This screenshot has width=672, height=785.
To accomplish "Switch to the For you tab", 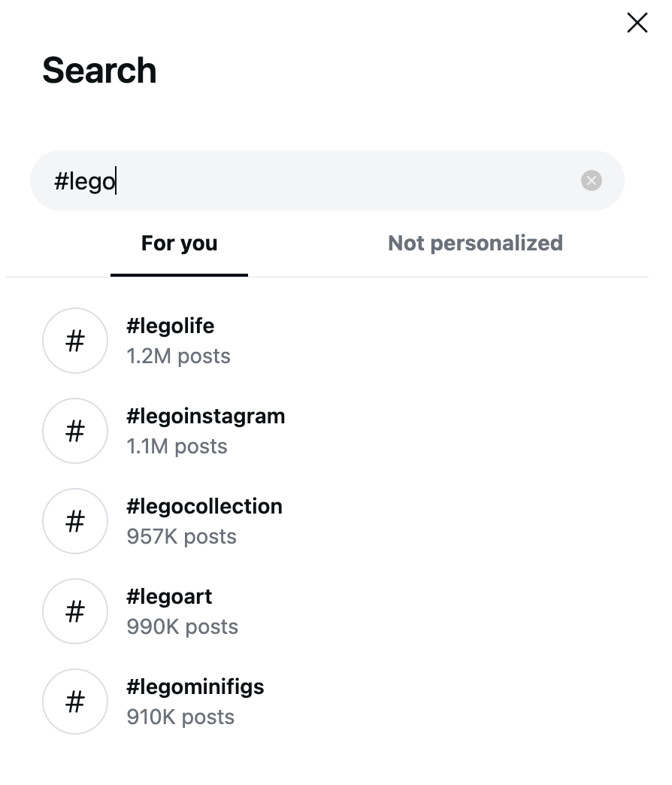I will pos(179,243).
